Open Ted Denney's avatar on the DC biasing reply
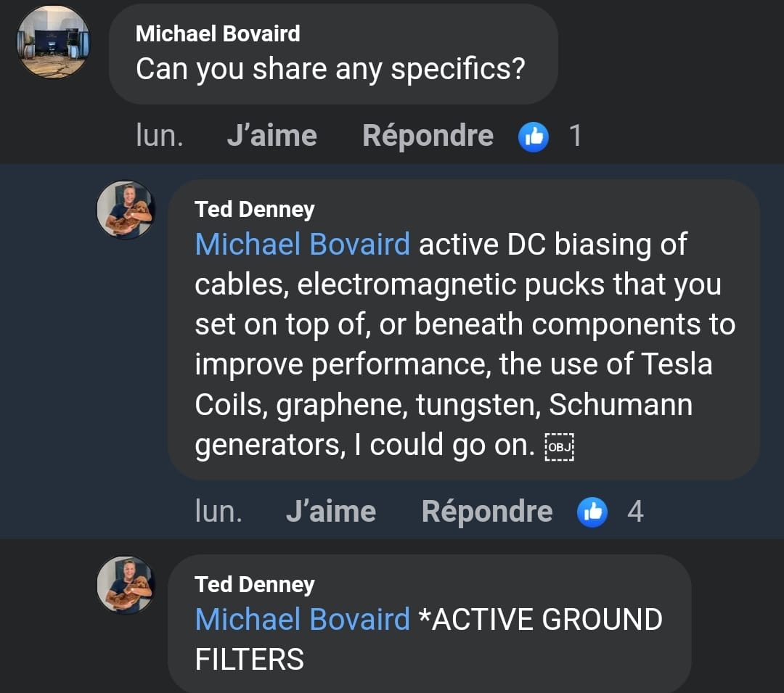Screen dimensions: 784x693 (126, 210)
